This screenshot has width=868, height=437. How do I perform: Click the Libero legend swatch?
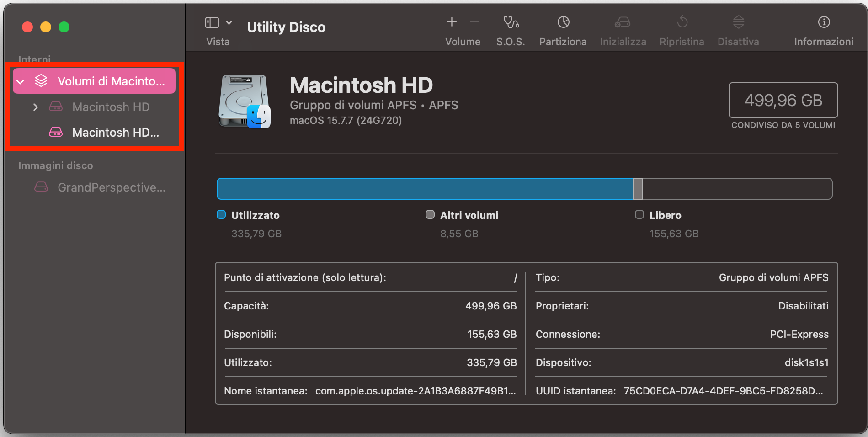click(639, 215)
